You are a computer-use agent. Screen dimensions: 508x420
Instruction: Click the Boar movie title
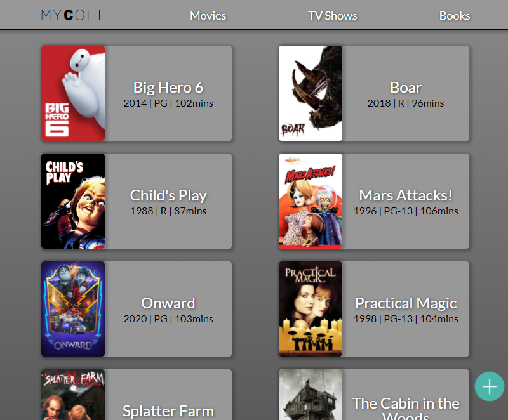pyautogui.click(x=406, y=88)
